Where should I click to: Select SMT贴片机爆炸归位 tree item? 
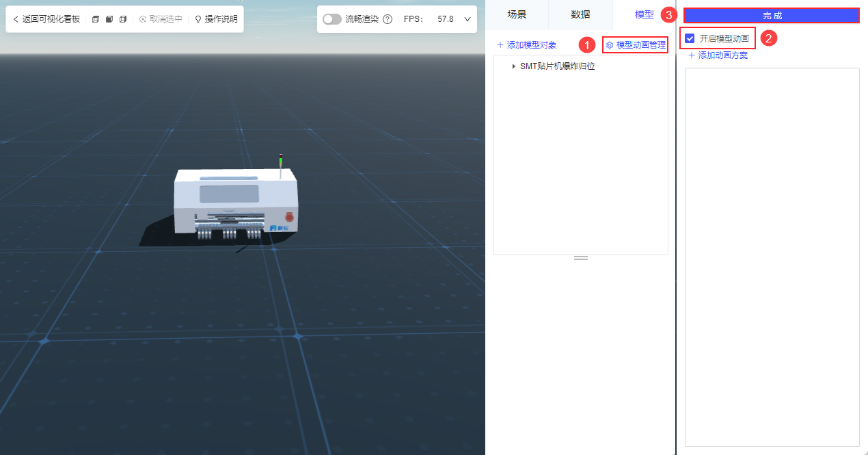pos(558,66)
